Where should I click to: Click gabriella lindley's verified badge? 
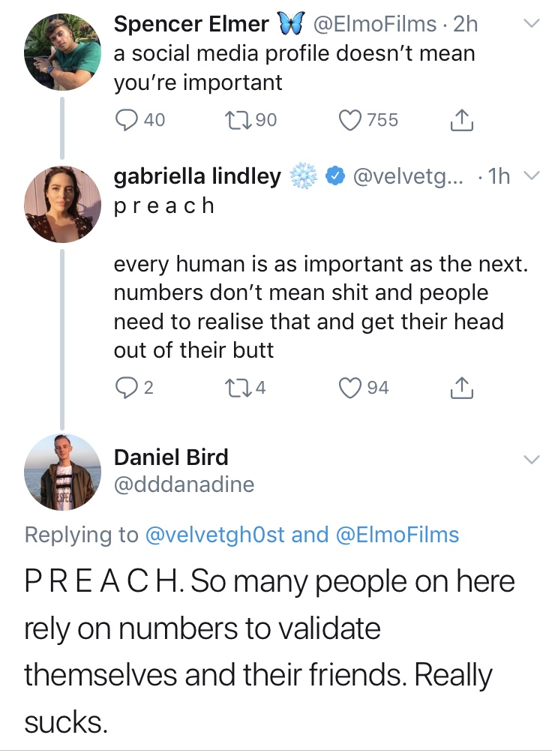(x=335, y=176)
